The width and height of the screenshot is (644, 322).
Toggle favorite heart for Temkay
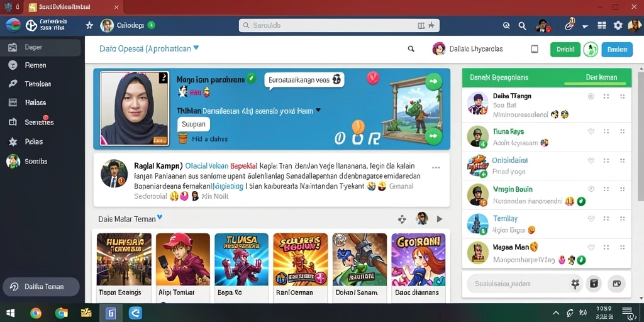coord(591,218)
